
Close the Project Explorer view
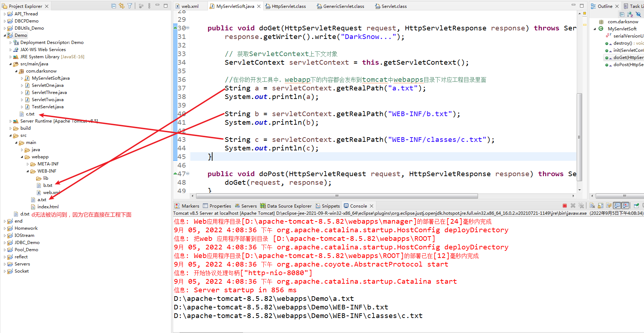click(x=47, y=6)
